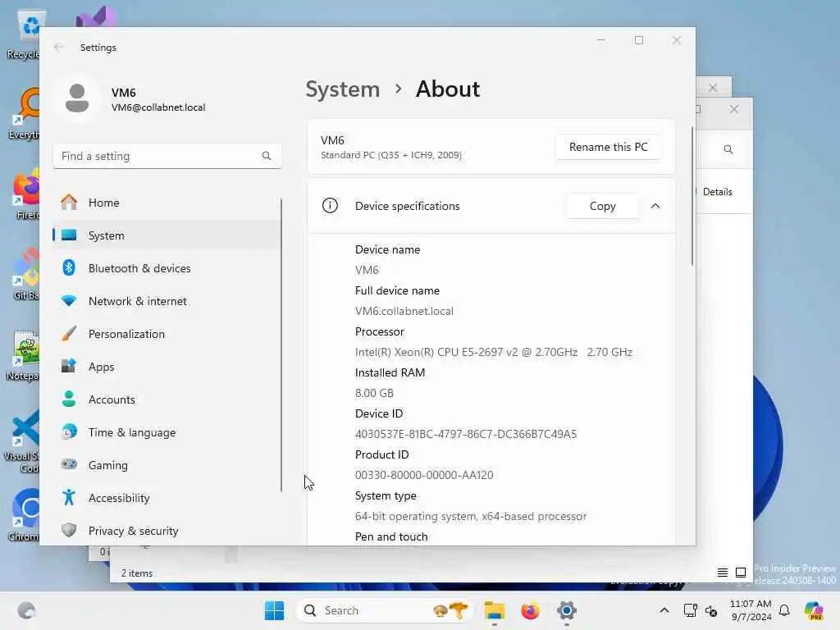The height and width of the screenshot is (630, 840).
Task: Open the Windows Start menu
Action: tap(274, 610)
